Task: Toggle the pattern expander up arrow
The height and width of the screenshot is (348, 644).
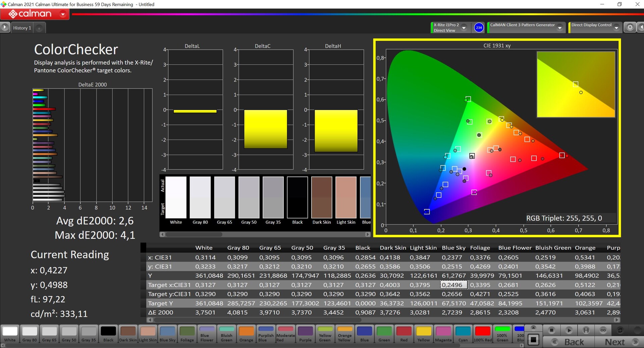Action: click(533, 327)
